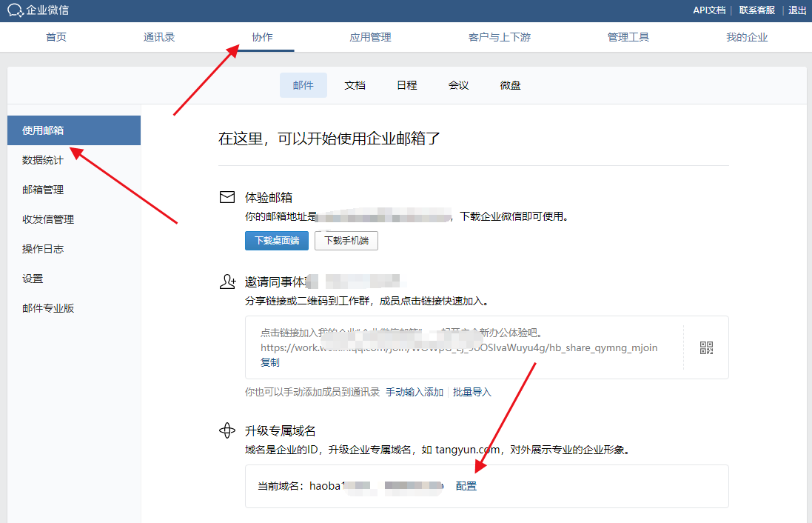Open the 设置 sidebar section
812x523 pixels.
click(x=33, y=278)
